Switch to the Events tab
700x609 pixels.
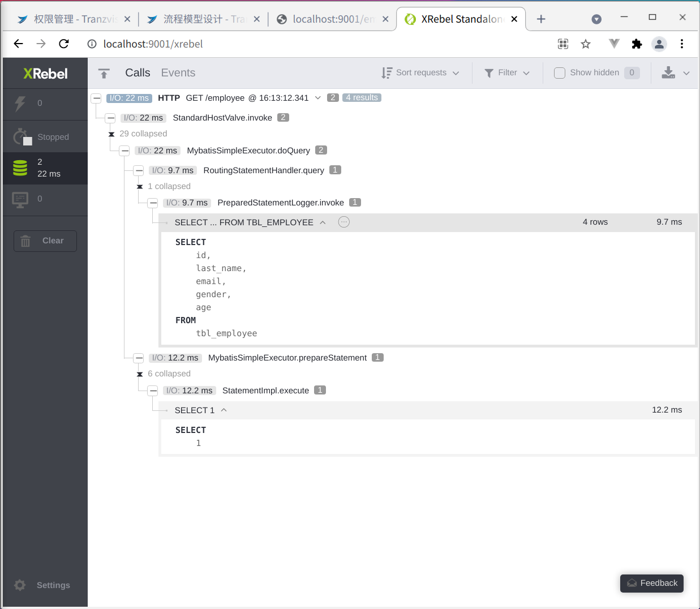(x=178, y=72)
